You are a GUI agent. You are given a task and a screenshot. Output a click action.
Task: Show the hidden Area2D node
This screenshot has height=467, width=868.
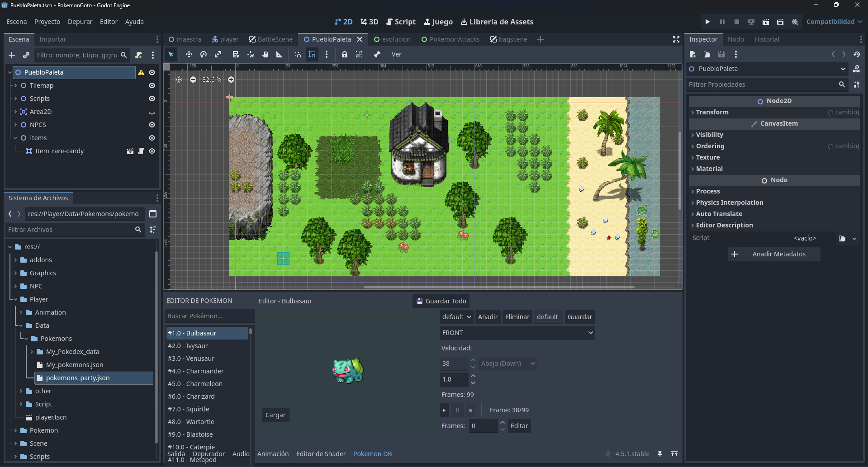152,112
